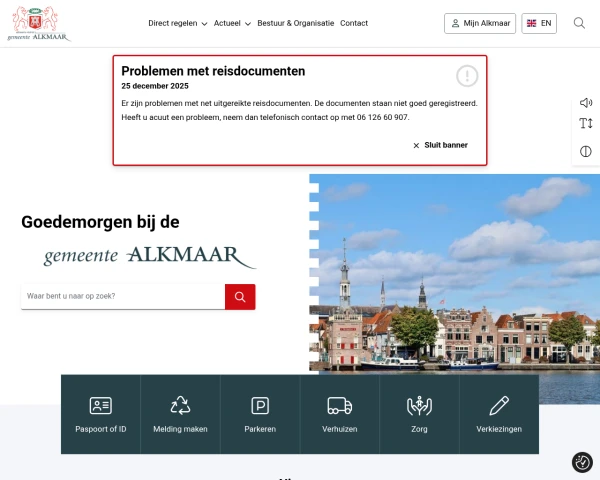The width and height of the screenshot is (600, 480).
Task: Click the exclamation alert icon in the banner
Action: [x=467, y=76]
